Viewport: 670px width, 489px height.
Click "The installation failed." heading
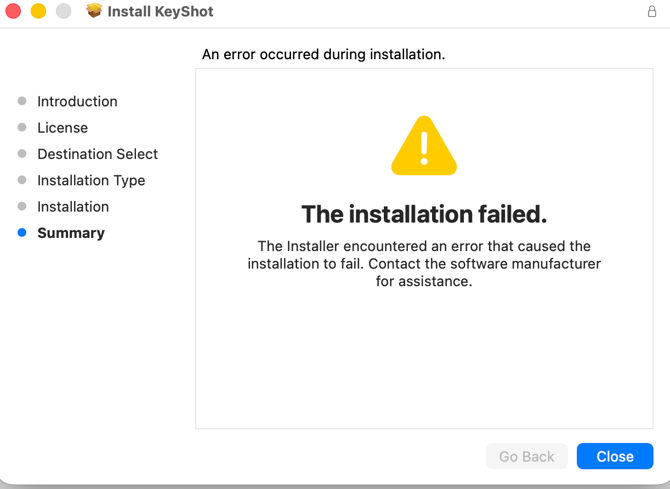(x=424, y=214)
